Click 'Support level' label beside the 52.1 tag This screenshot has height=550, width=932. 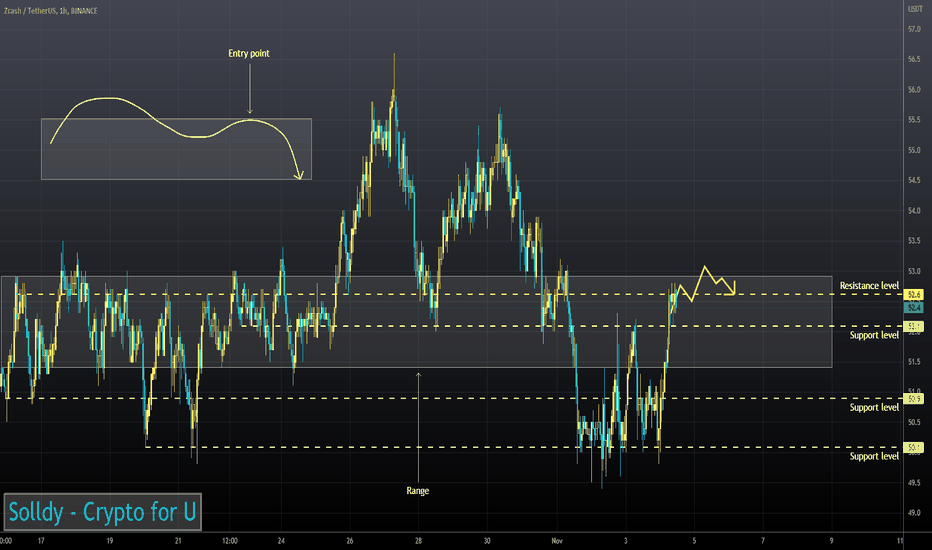[874, 335]
